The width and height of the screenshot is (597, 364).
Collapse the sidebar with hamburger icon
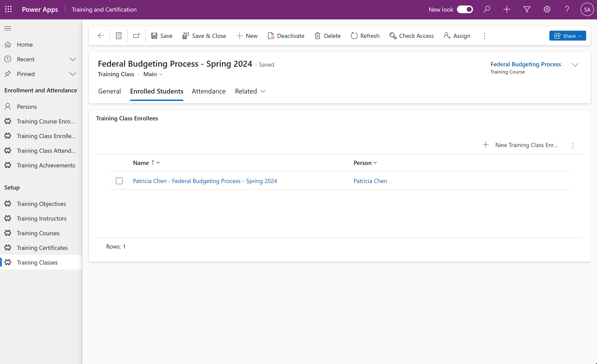tap(8, 28)
